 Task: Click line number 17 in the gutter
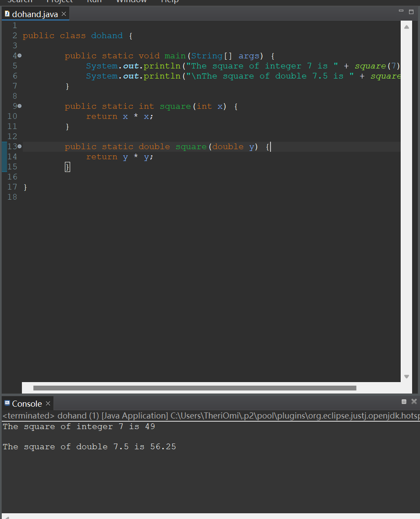point(12,187)
